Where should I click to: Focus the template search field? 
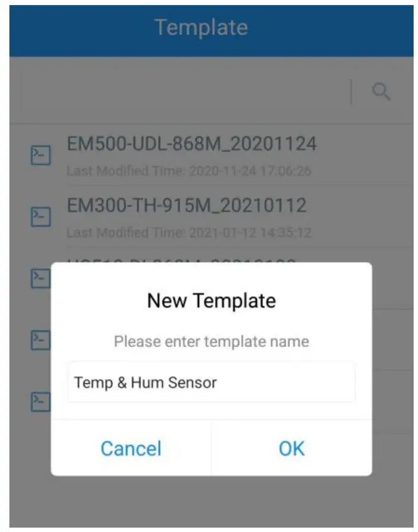pyautogui.click(x=185, y=92)
